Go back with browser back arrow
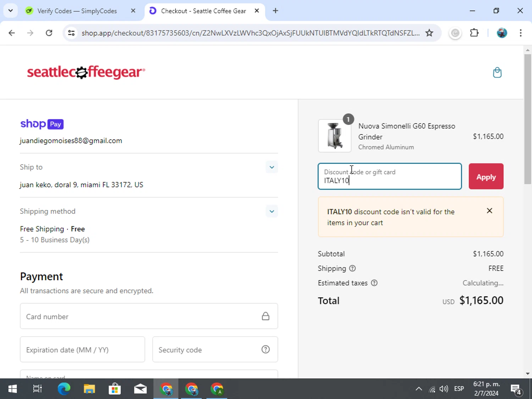The height and width of the screenshot is (399, 532). pos(12,33)
